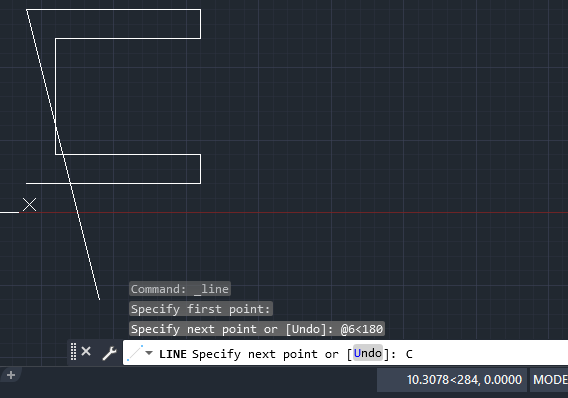568x398 pixels.
Task: Open command line customize wrench menu
Action: coord(109,353)
